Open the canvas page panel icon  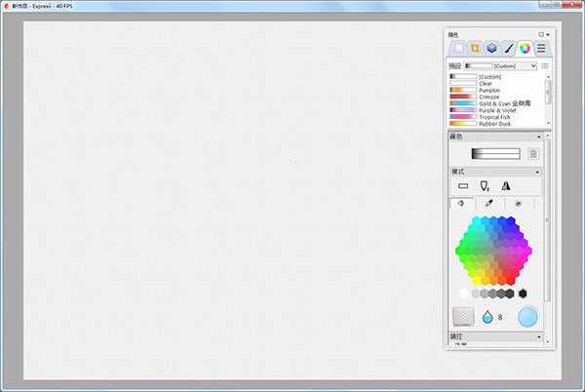(x=457, y=47)
